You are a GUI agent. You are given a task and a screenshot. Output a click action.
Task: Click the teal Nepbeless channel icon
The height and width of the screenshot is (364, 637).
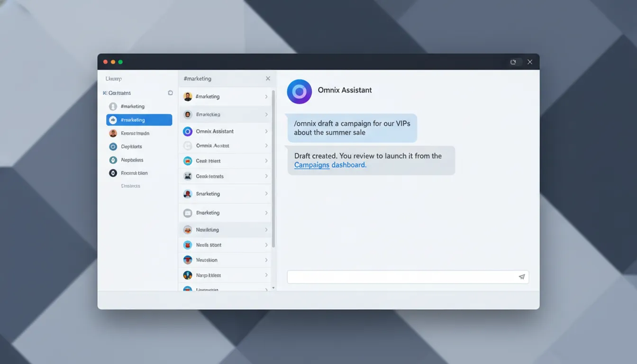pyautogui.click(x=113, y=160)
